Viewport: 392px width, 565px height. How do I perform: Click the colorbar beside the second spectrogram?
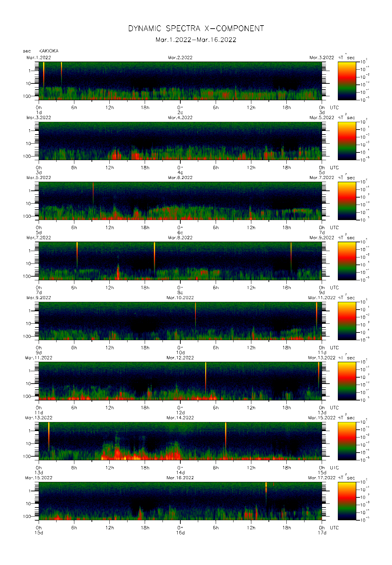(x=347, y=141)
